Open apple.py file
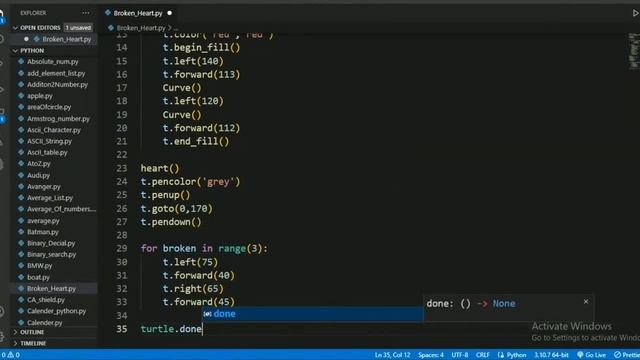640x360 pixels. tap(40, 96)
